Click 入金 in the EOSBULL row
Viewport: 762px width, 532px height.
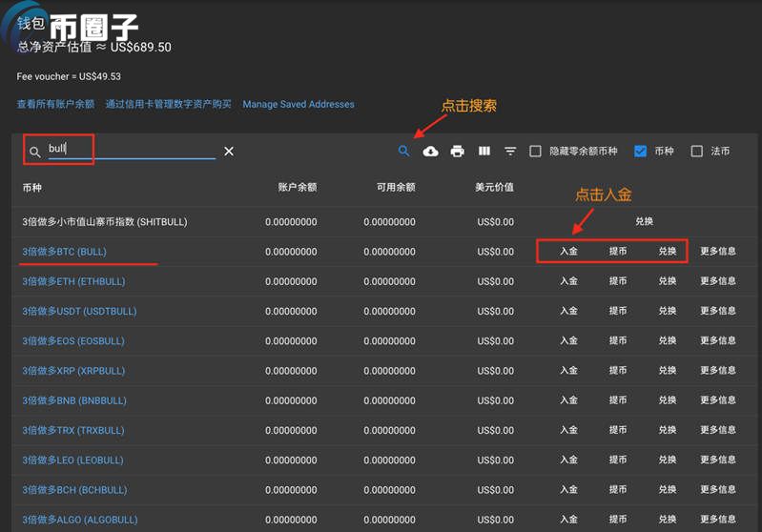pos(568,340)
